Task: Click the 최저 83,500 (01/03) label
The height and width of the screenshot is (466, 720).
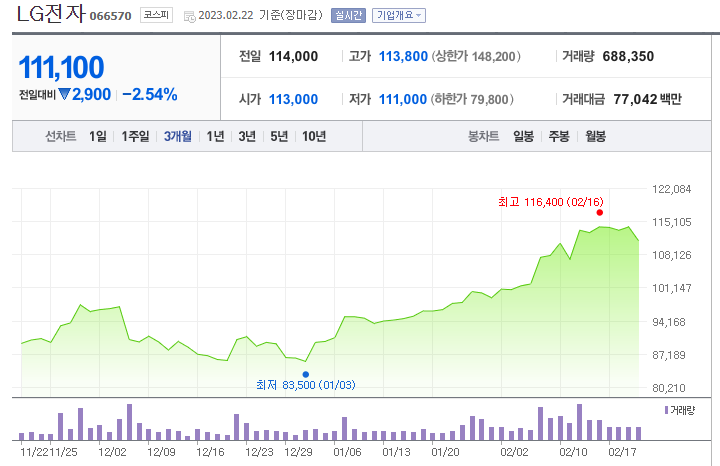Action: pyautogui.click(x=306, y=385)
